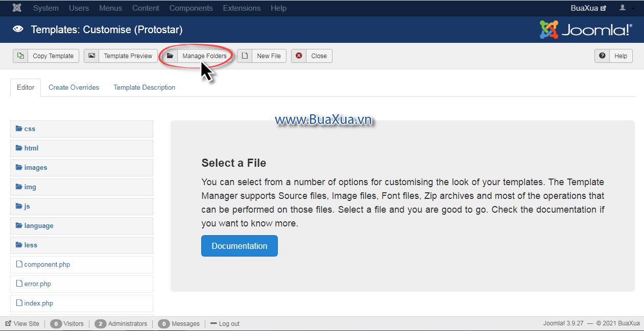Expand the images folder
Screen dimensions: 644x331
pyautogui.click(x=82, y=168)
